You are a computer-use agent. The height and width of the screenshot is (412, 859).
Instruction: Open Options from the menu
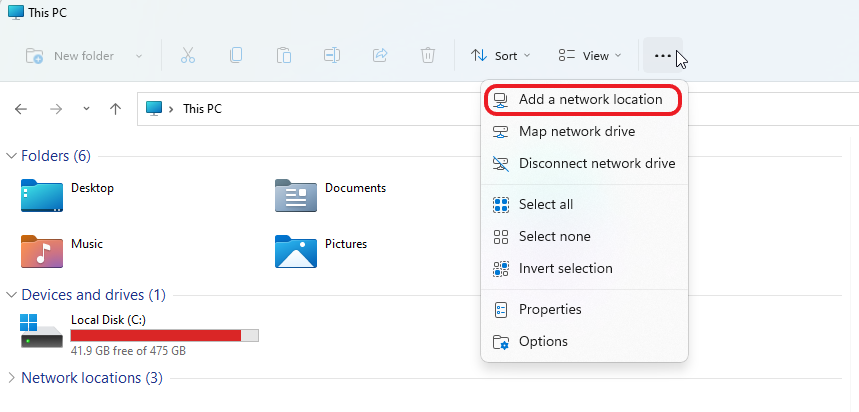point(542,342)
